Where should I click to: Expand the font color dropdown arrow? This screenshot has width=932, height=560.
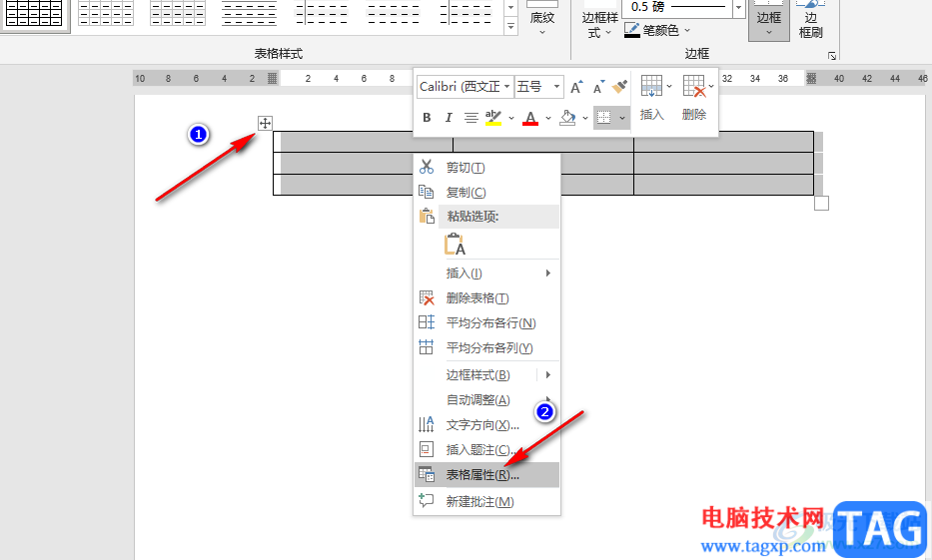click(548, 118)
